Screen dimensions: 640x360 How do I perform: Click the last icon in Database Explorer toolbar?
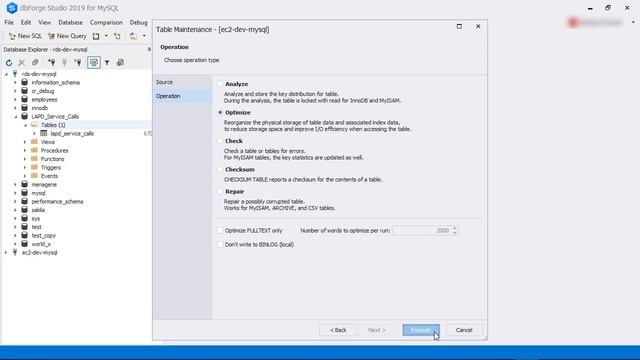point(120,63)
